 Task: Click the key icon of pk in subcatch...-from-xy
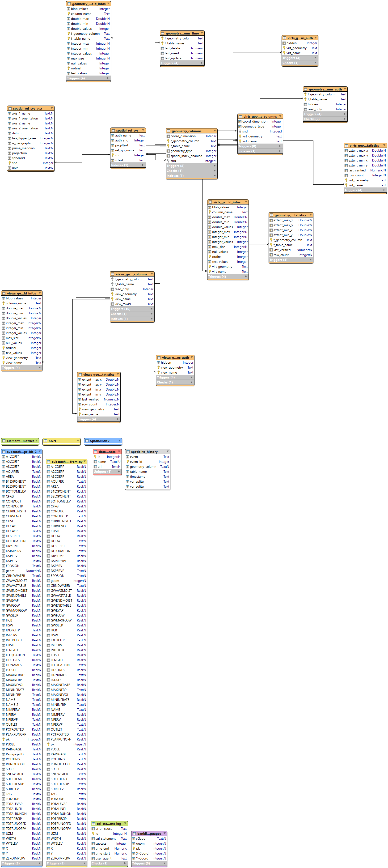click(x=49, y=744)
